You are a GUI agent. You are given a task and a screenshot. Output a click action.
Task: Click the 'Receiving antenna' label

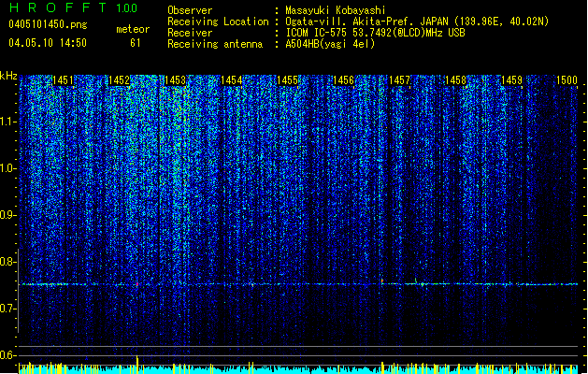pyautogui.click(x=215, y=44)
